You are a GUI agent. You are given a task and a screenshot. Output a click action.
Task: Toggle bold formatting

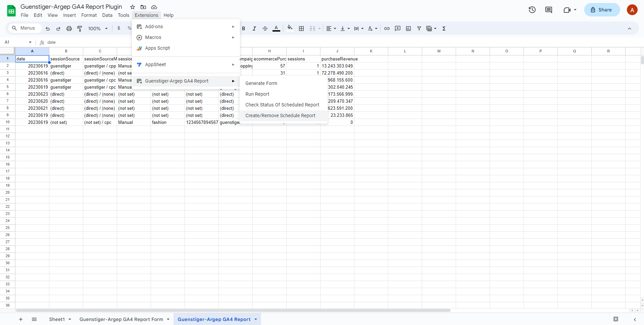244,29
